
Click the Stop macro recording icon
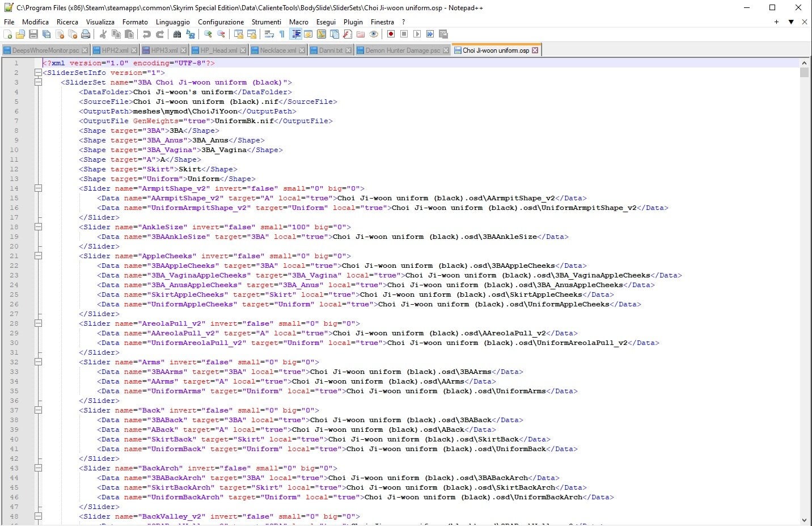tap(404, 34)
